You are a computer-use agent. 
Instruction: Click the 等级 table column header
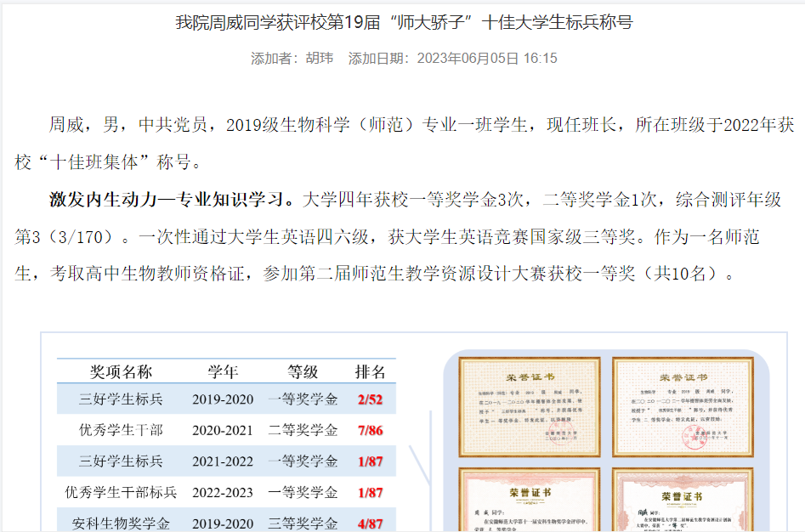point(302,372)
